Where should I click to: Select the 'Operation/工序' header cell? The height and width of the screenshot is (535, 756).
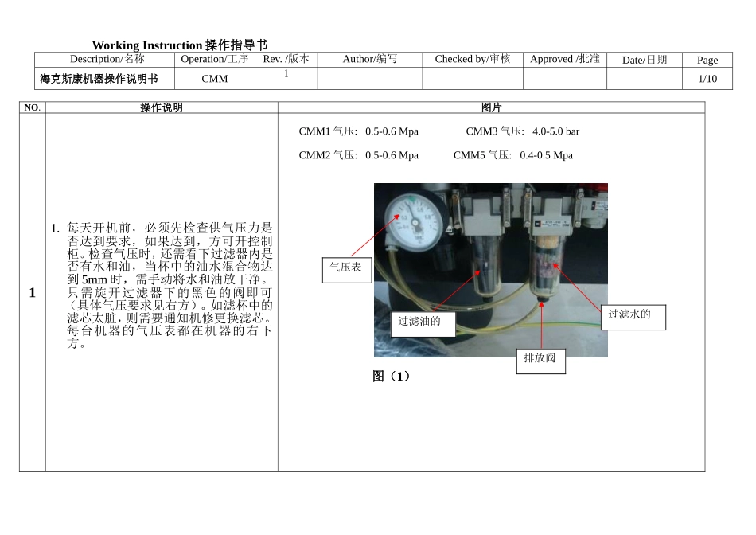tap(215, 60)
